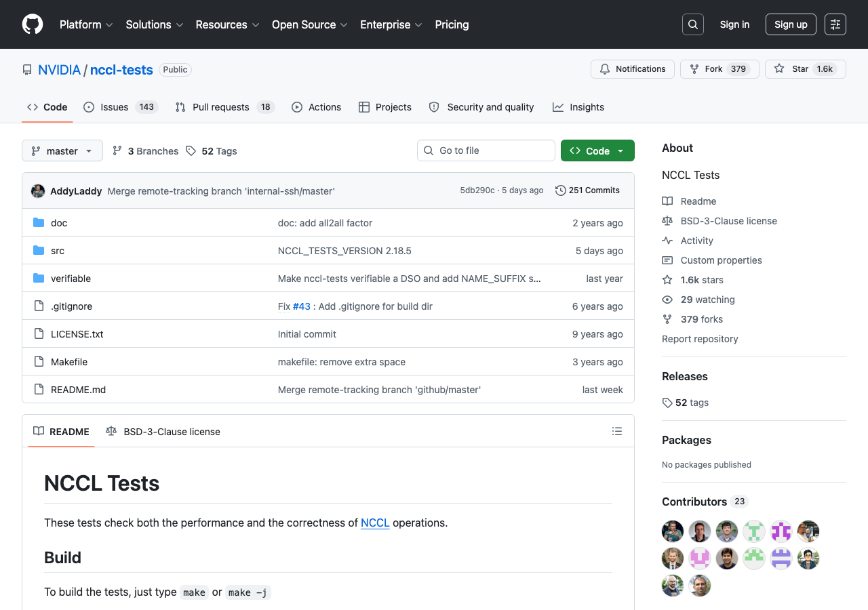Open the Insights tab
The width and height of the screenshot is (868, 610).
(578, 107)
